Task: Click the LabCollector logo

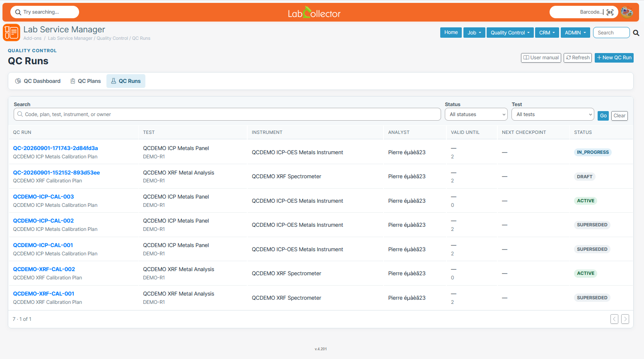Action: [314, 12]
